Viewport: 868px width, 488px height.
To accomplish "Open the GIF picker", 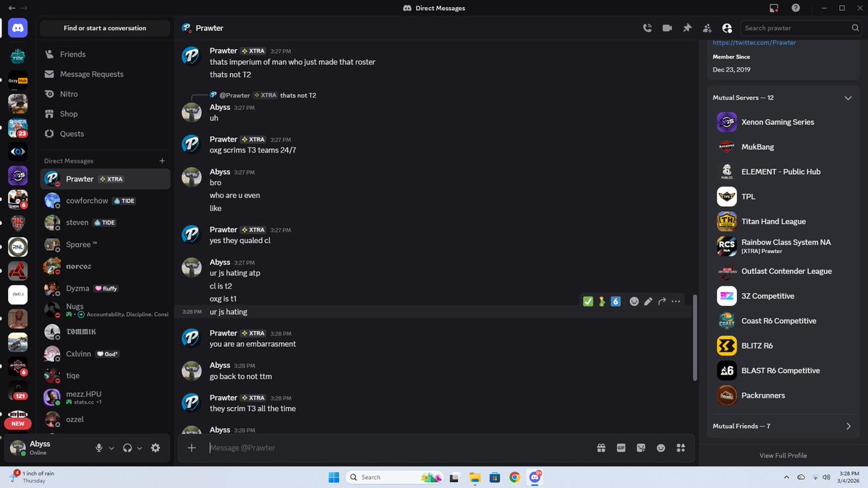I will [x=621, y=448].
